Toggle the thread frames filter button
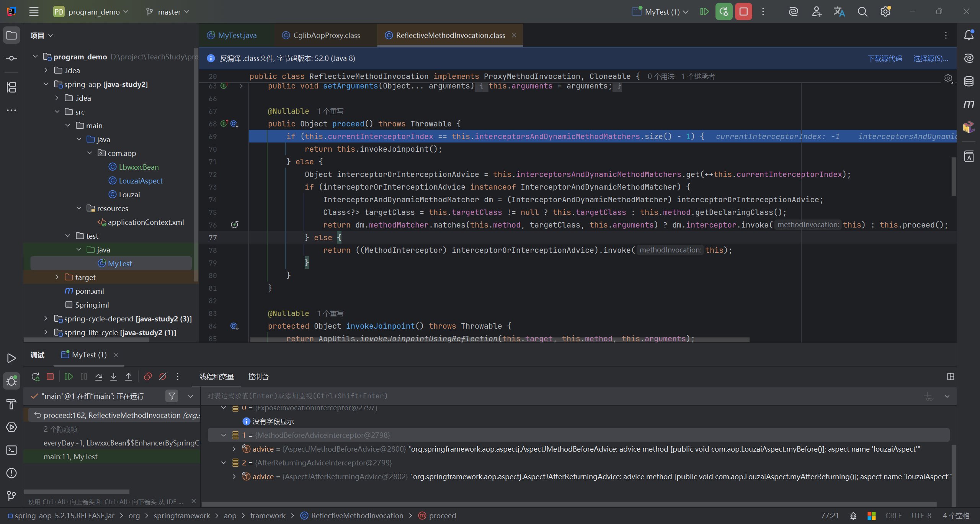The height and width of the screenshot is (524, 980). pos(172,396)
